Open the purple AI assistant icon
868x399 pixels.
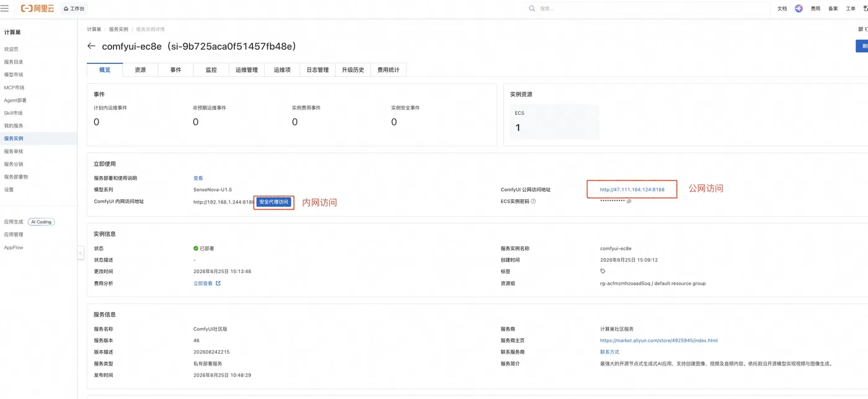(x=799, y=9)
